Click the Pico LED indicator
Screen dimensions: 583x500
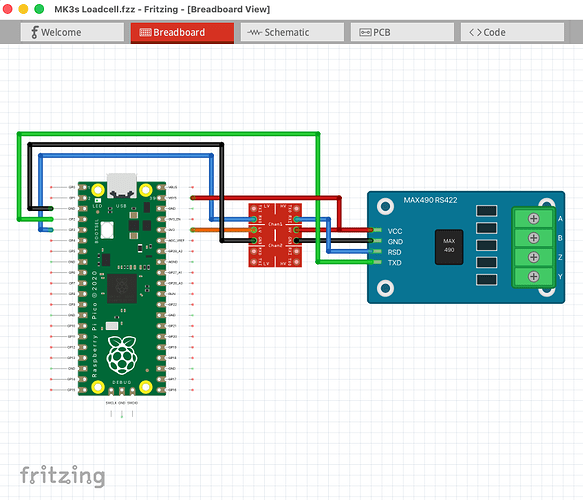point(97,201)
